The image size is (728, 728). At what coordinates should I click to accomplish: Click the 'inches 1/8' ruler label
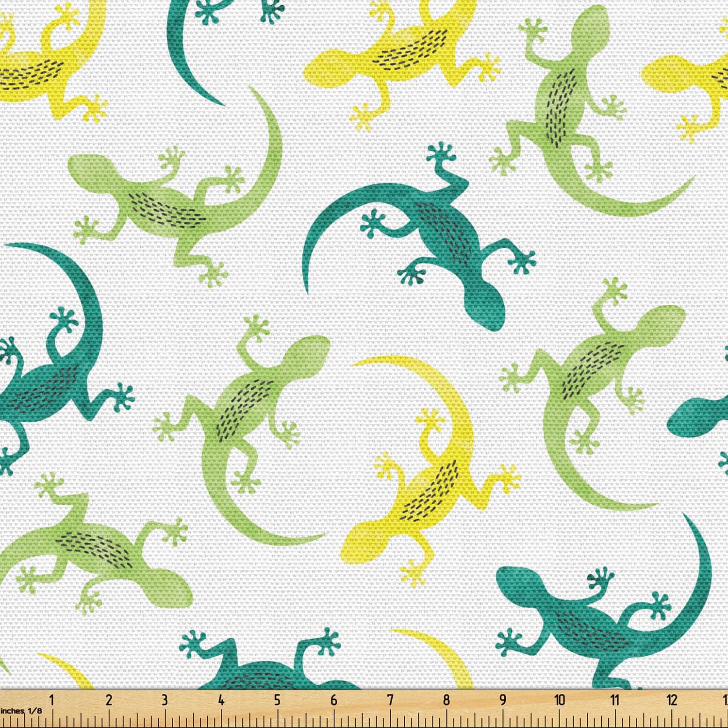(21, 711)
